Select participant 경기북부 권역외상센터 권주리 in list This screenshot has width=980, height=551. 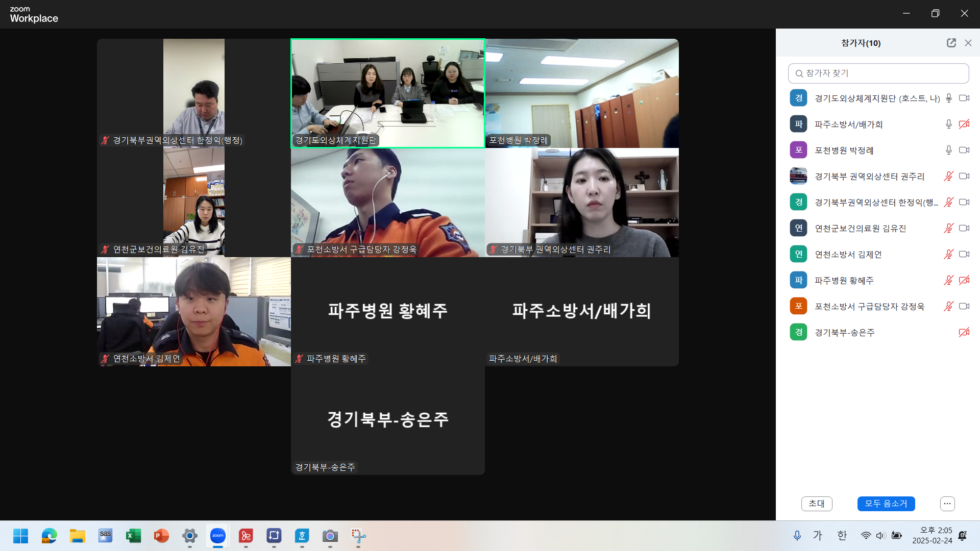point(869,176)
